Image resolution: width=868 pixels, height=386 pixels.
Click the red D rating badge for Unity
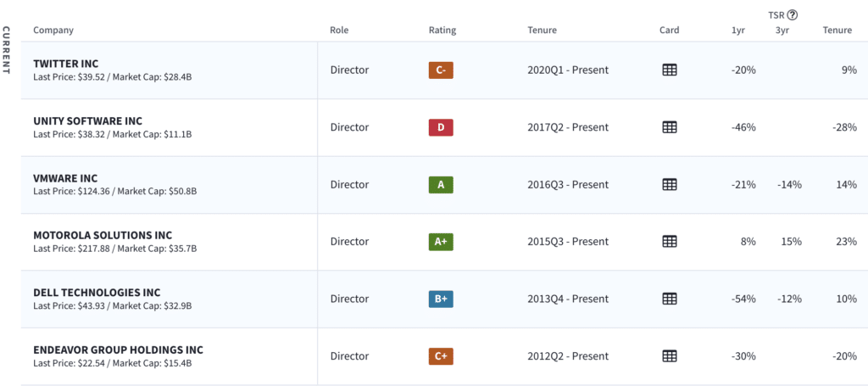pos(441,127)
